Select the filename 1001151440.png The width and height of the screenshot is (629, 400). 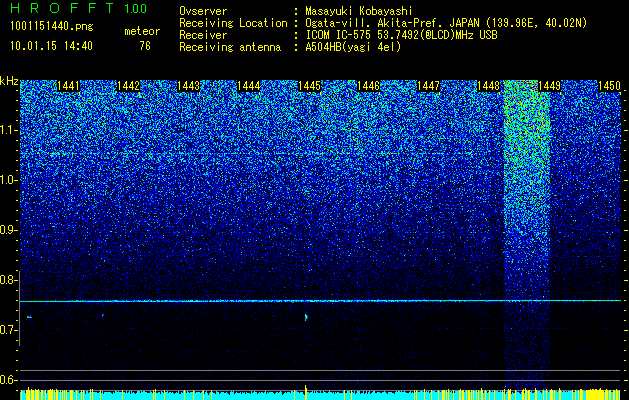(x=52, y=27)
